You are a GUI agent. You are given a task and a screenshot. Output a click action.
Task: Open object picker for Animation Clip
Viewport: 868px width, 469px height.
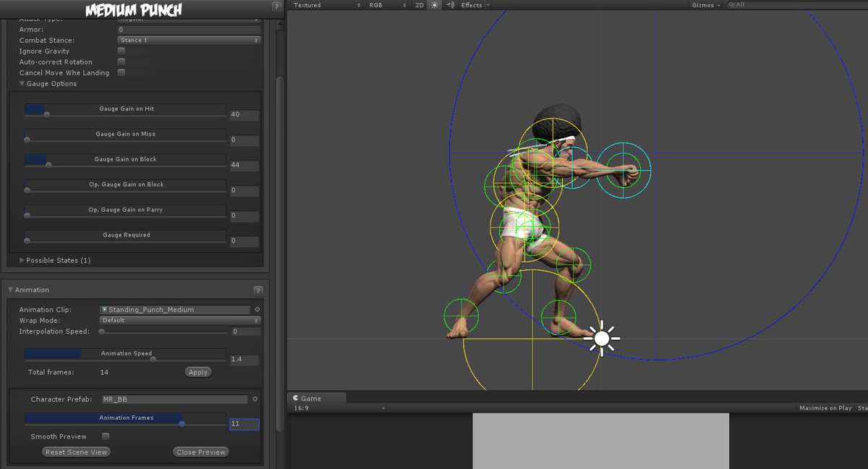tap(257, 310)
